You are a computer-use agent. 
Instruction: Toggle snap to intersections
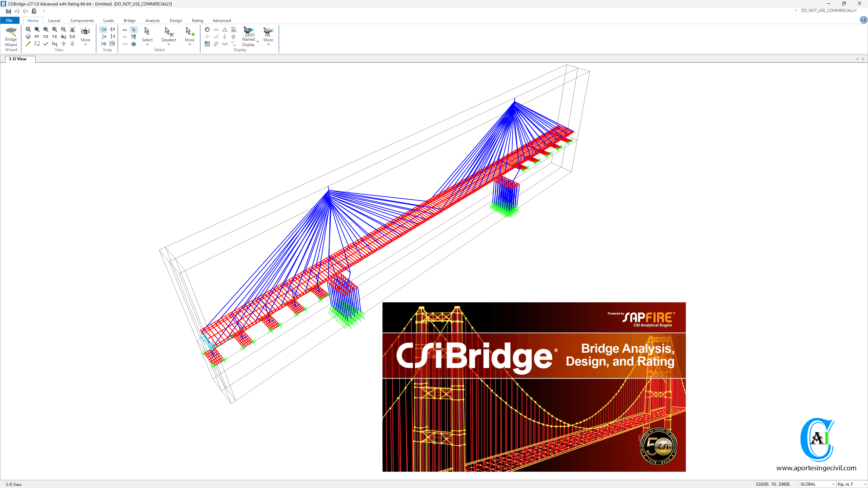tap(103, 44)
